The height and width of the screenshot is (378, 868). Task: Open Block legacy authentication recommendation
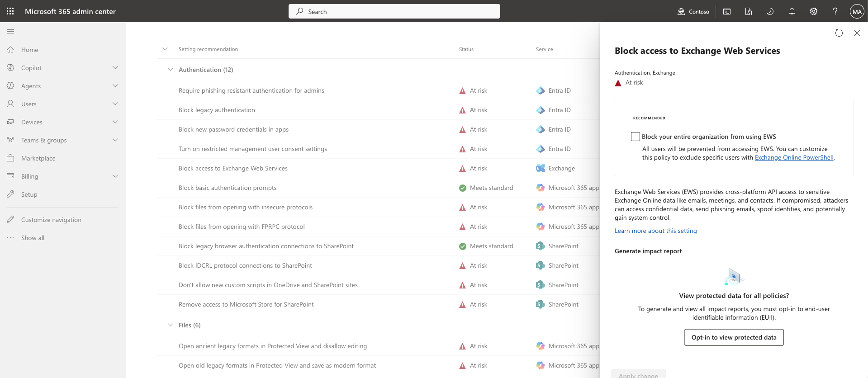point(217,110)
